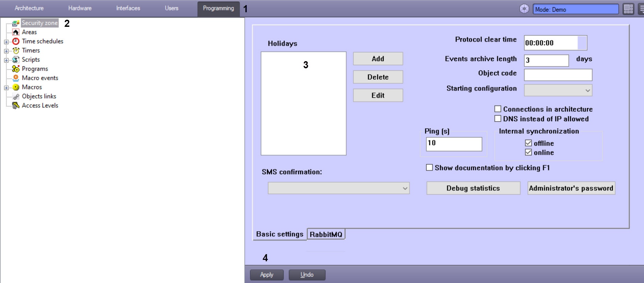Open the SMS confirmation dropdown
This screenshot has width=644, height=283.
point(338,188)
